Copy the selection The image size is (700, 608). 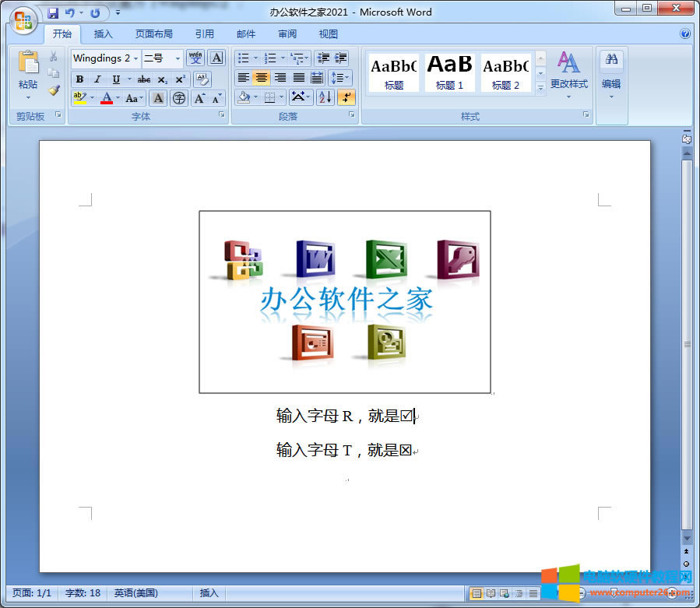click(54, 72)
